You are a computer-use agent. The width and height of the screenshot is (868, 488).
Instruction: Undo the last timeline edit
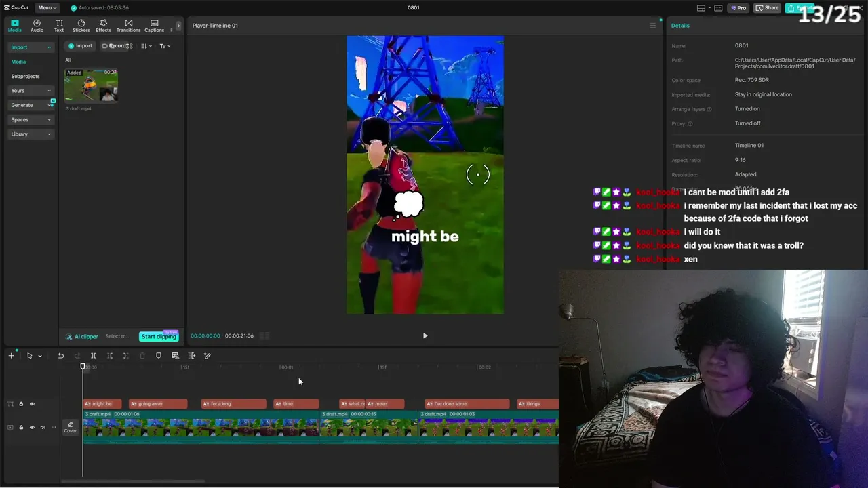coord(60,355)
